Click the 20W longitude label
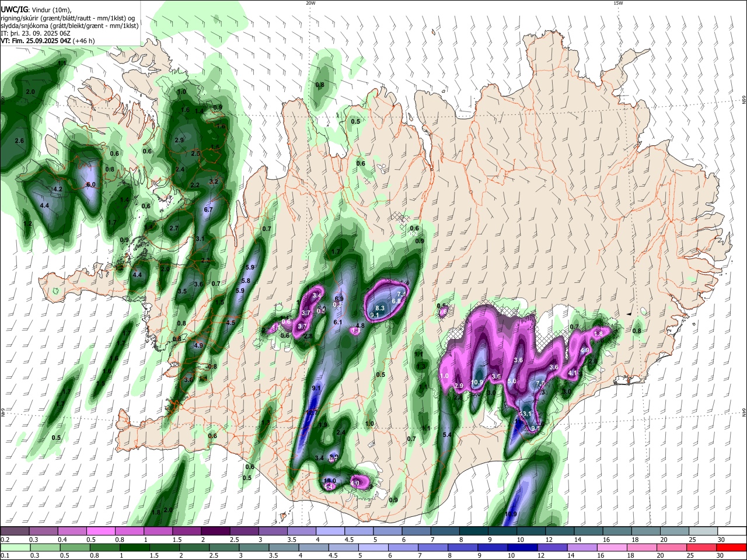 coord(310,3)
